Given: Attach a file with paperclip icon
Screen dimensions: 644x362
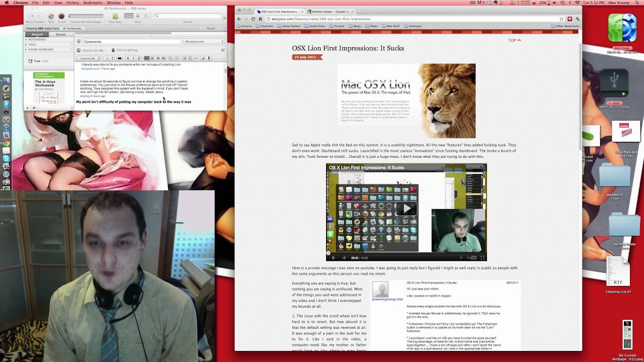Looking at the screenshot, I should 203,58.
